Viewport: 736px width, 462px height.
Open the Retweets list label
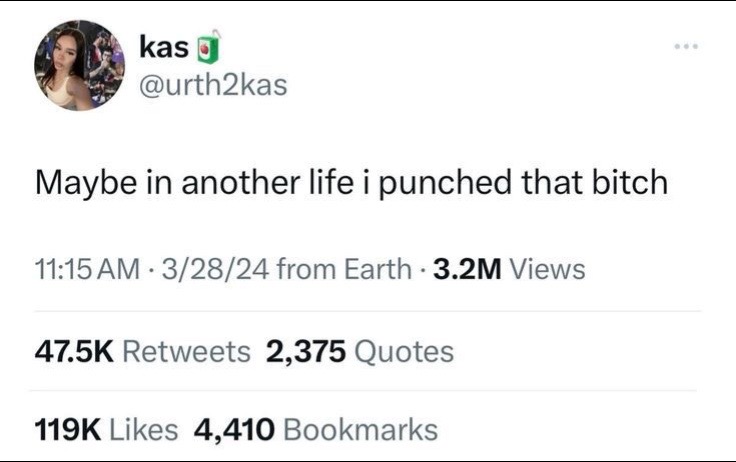pos(186,352)
